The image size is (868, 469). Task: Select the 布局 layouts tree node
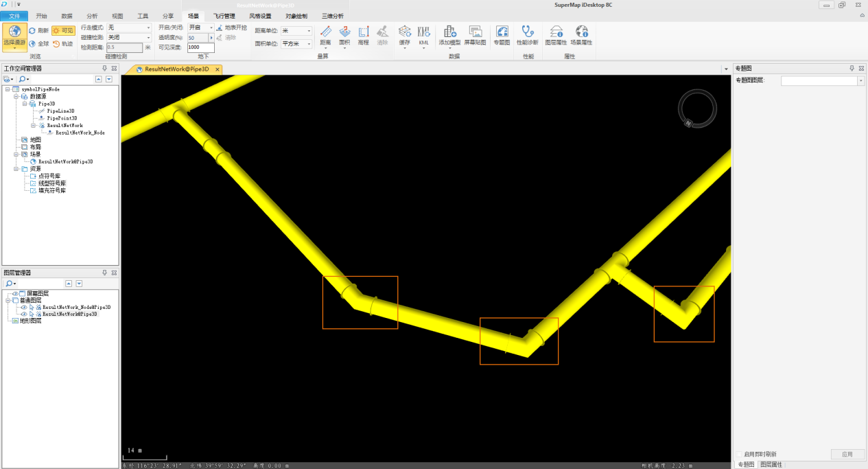point(35,147)
